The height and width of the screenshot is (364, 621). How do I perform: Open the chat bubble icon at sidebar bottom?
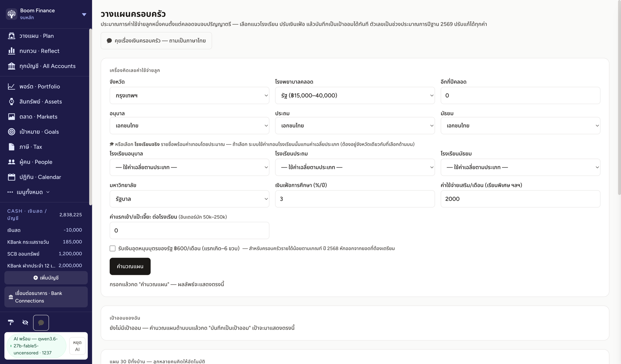tap(41, 323)
